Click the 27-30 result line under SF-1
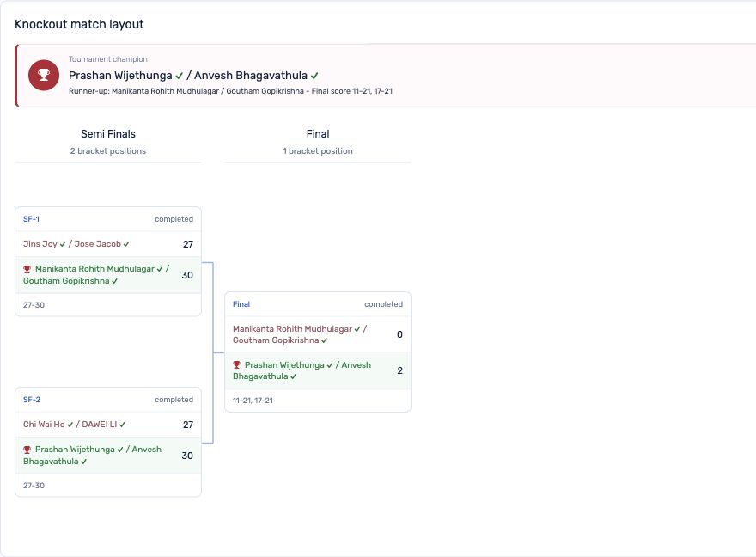Image resolution: width=756 pixels, height=557 pixels. 34,305
